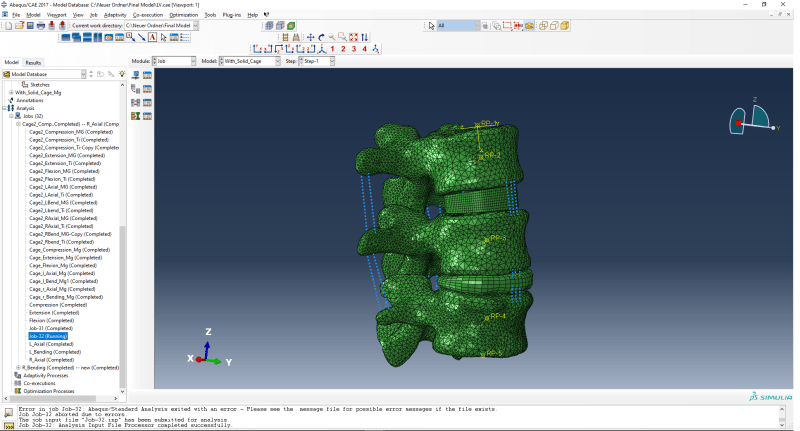Apply custom view number 2

(343, 49)
